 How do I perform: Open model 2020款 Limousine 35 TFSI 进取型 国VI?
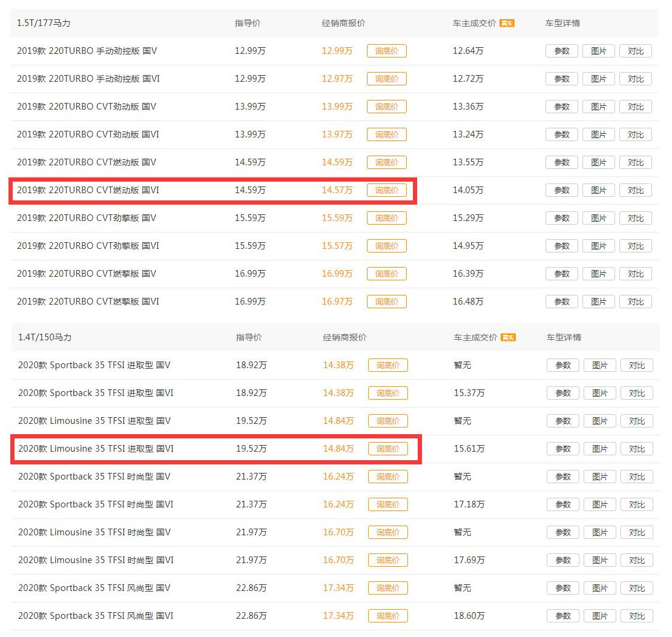pyautogui.click(x=96, y=449)
